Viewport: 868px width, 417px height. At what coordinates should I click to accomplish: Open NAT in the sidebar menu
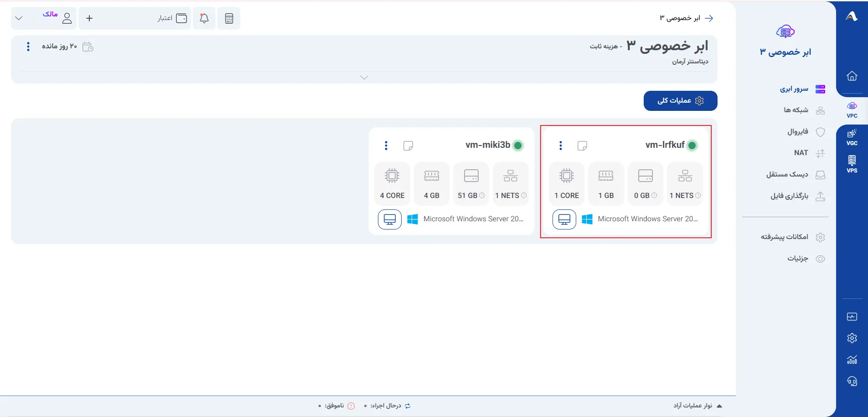[x=809, y=153]
